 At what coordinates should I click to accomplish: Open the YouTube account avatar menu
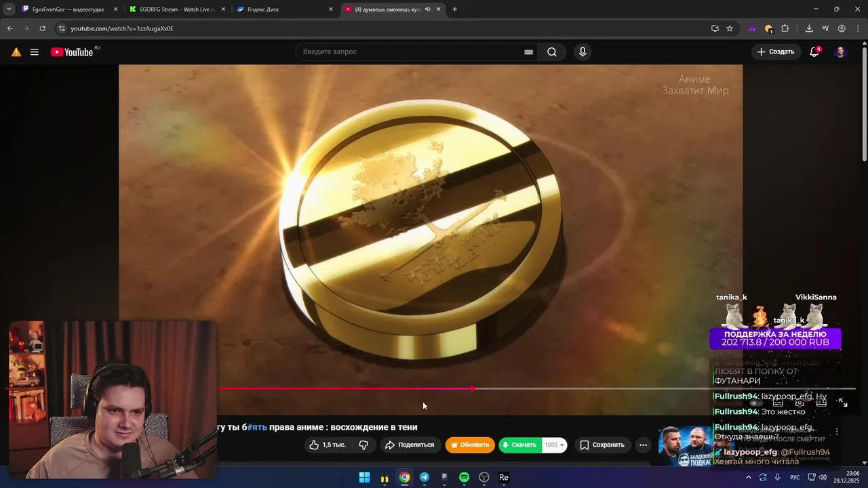tap(840, 52)
